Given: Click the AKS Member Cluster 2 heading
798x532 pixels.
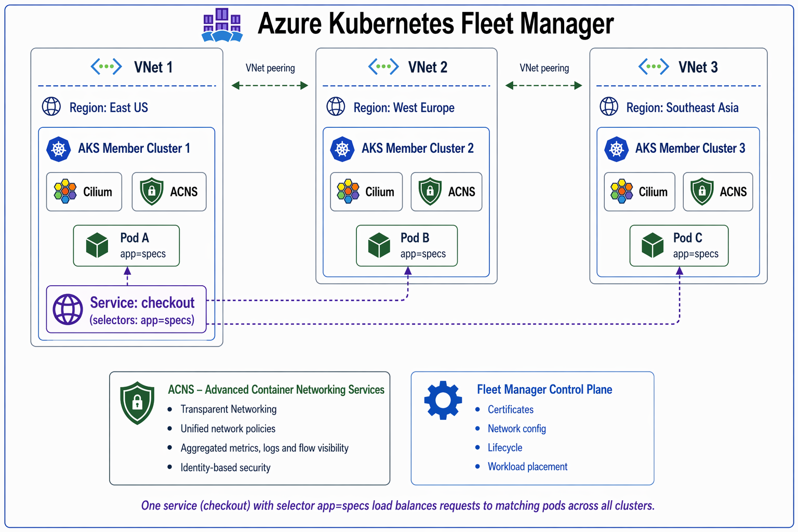Looking at the screenshot, I should point(418,149).
